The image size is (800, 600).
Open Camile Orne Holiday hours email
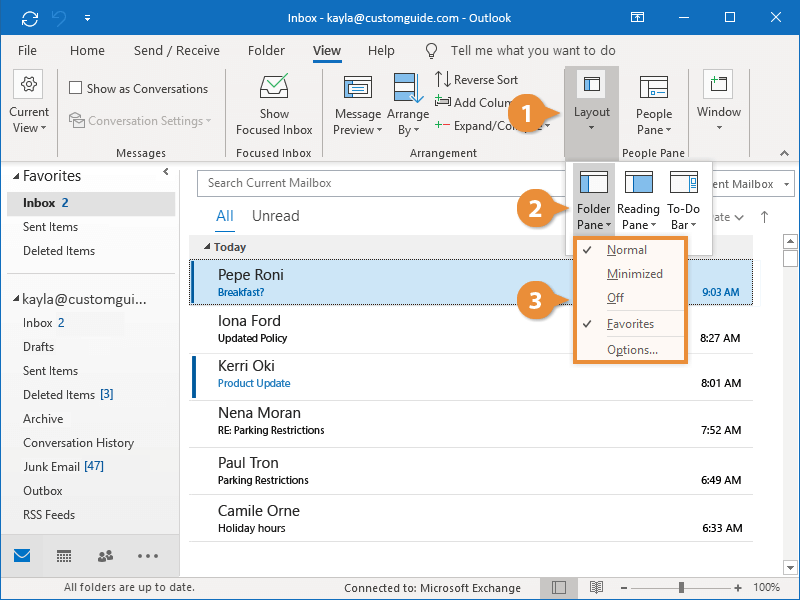(x=471, y=518)
